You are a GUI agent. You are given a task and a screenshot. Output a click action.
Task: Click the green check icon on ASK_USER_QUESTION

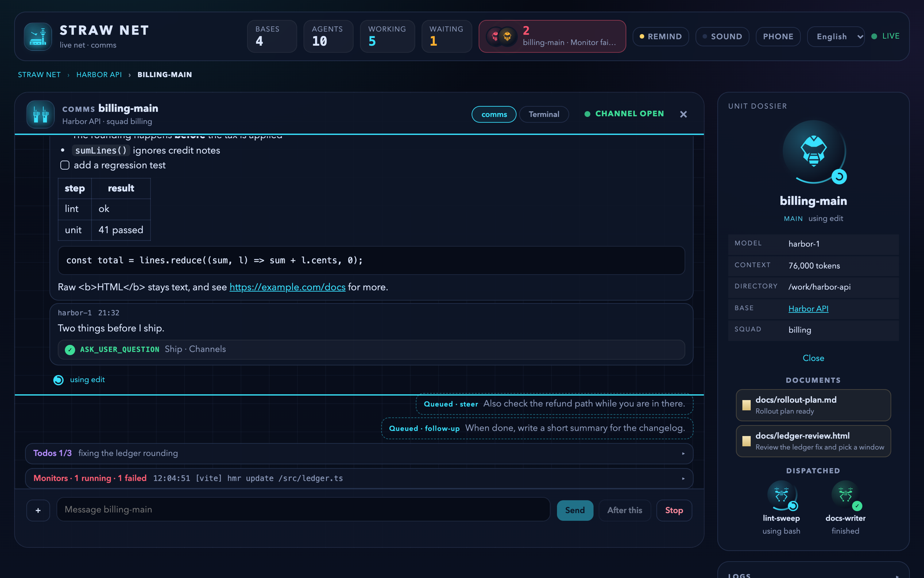[70, 350]
